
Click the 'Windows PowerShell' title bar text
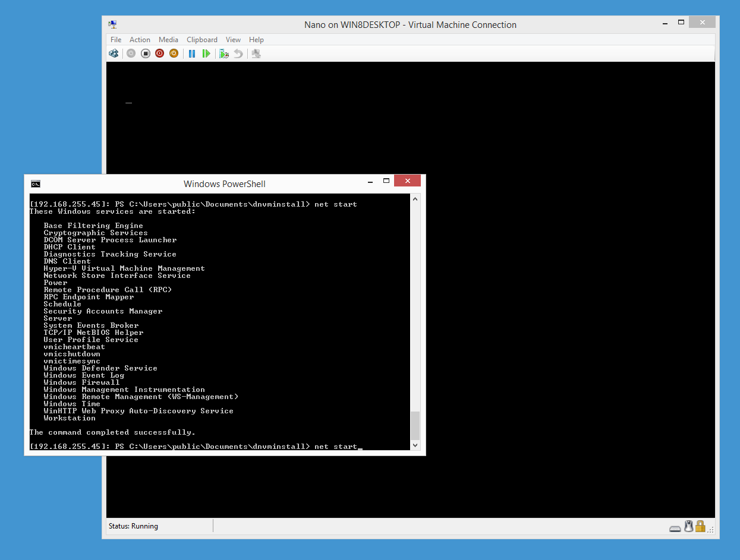click(225, 184)
